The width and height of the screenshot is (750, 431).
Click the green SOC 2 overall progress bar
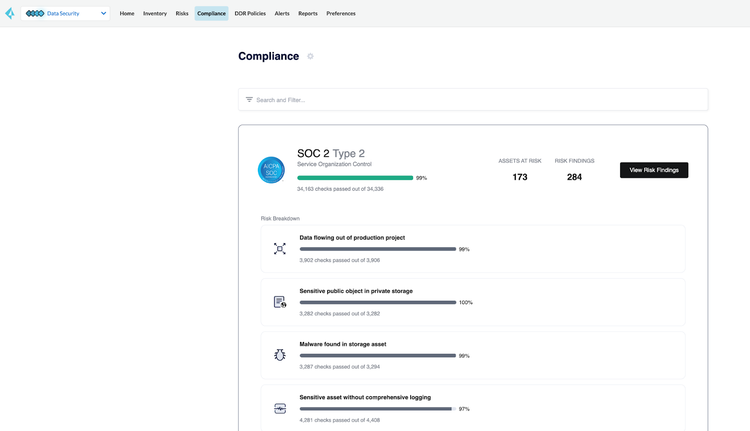click(x=355, y=178)
